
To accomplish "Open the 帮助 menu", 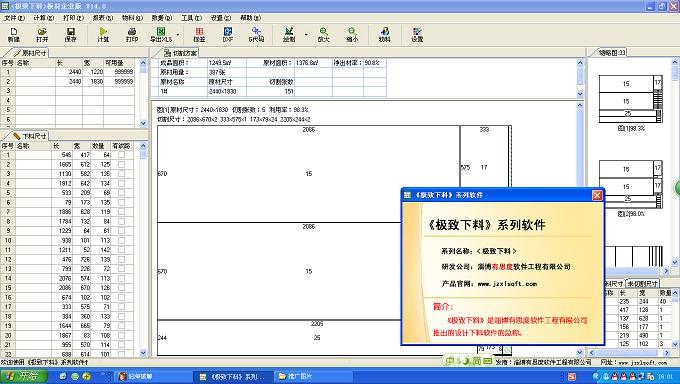I will 250,18.
